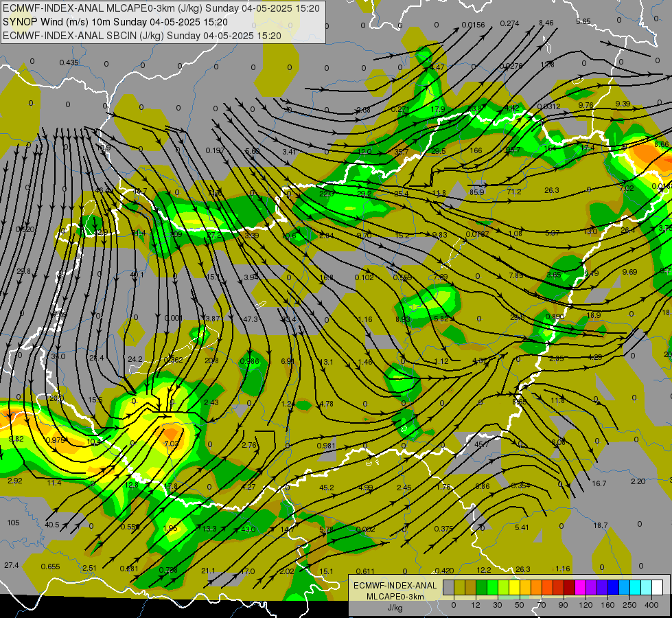Click the map value 9.82

coord(16,439)
